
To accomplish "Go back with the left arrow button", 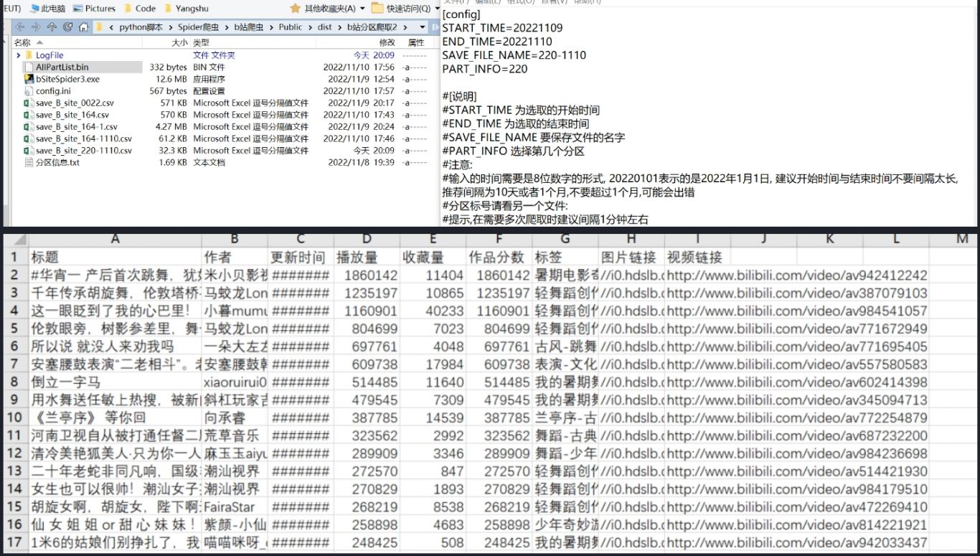I will 20,27.
